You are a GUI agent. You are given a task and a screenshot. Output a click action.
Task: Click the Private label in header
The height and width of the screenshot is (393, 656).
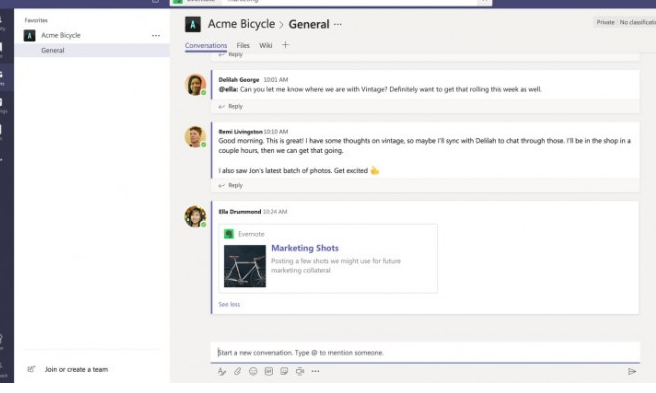coord(605,22)
